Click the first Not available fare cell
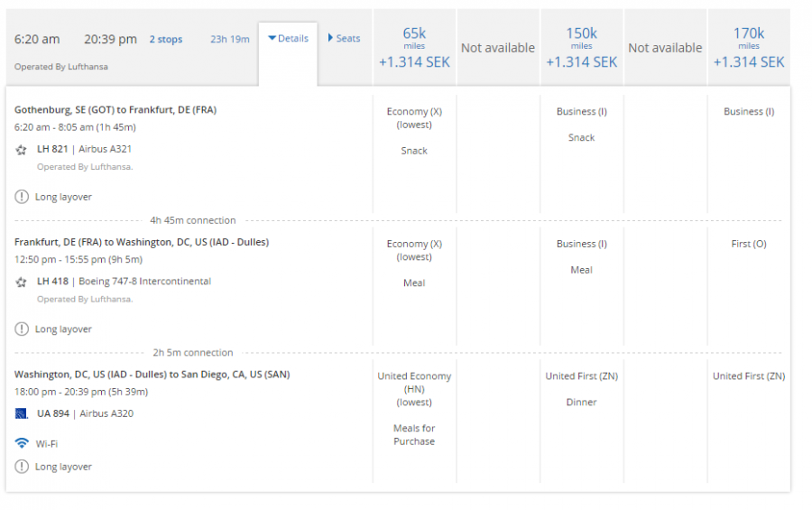The image size is (812, 510). pyautogui.click(x=498, y=48)
